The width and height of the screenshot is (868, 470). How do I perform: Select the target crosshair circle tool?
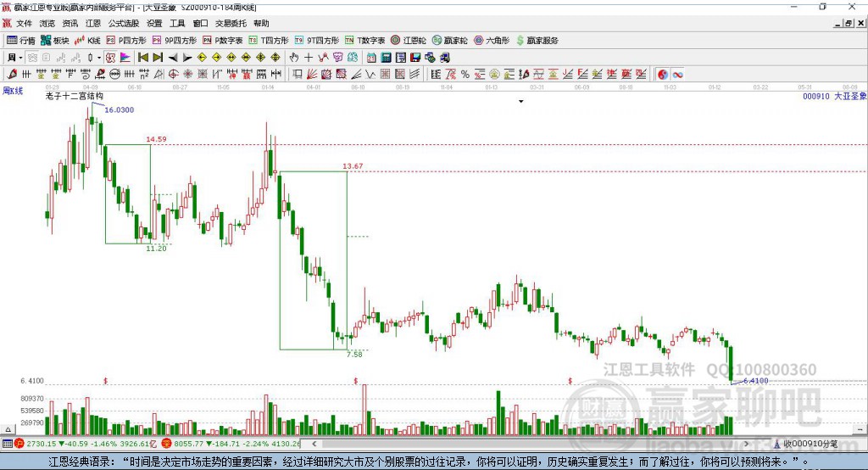coord(173,75)
